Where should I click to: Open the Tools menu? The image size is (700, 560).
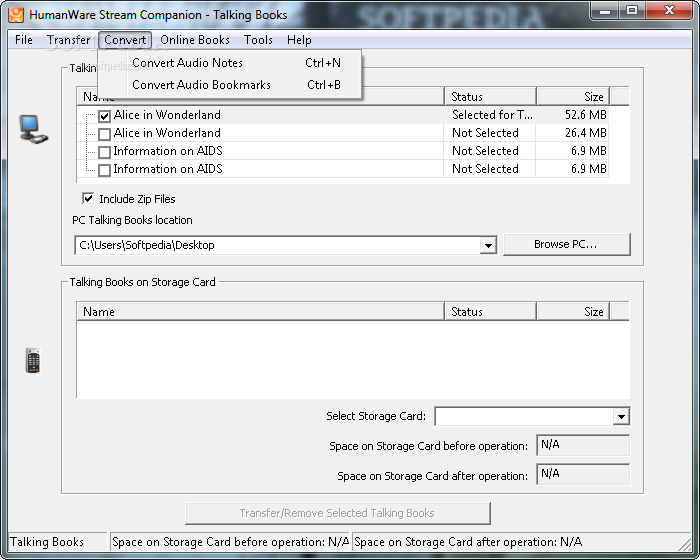[x=258, y=40]
